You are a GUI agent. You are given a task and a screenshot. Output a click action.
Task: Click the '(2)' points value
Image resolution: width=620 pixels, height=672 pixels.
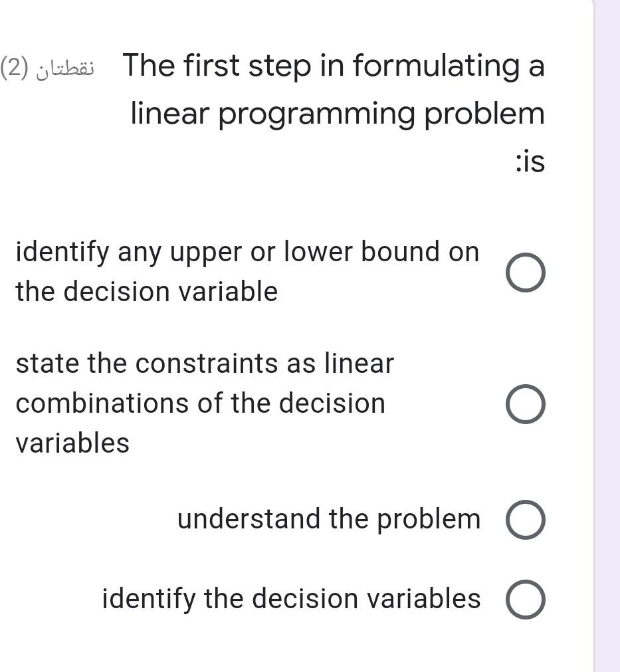pyautogui.click(x=15, y=68)
